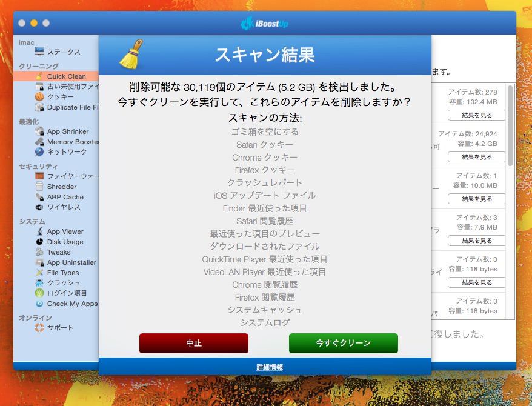Click the クリーニング section header
The width and height of the screenshot is (532, 406).
coord(39,66)
